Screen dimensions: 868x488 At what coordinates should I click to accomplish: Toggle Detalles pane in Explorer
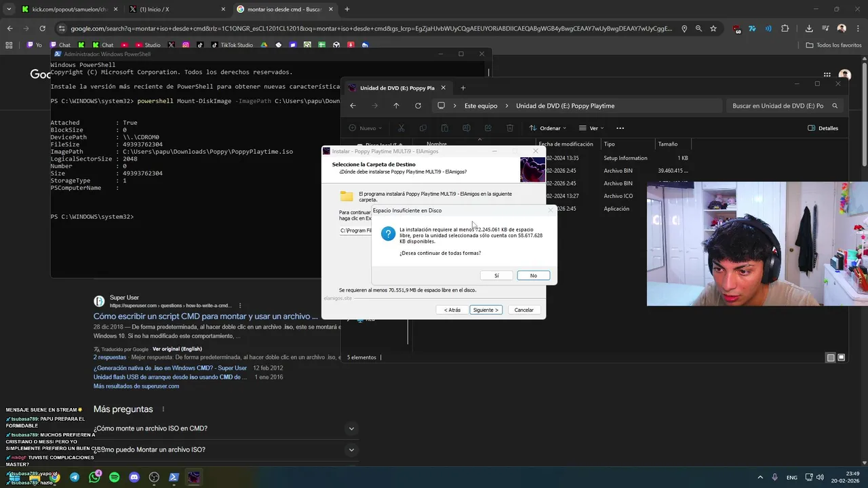click(x=823, y=128)
